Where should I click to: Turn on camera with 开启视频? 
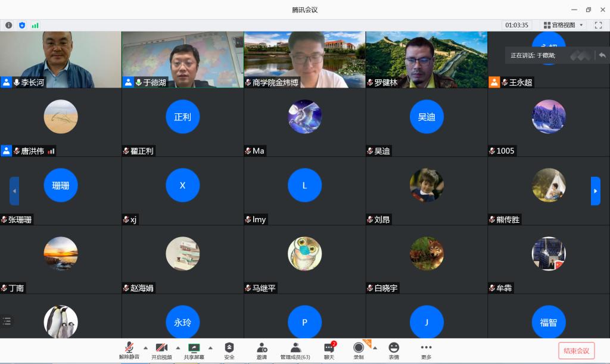(161, 350)
